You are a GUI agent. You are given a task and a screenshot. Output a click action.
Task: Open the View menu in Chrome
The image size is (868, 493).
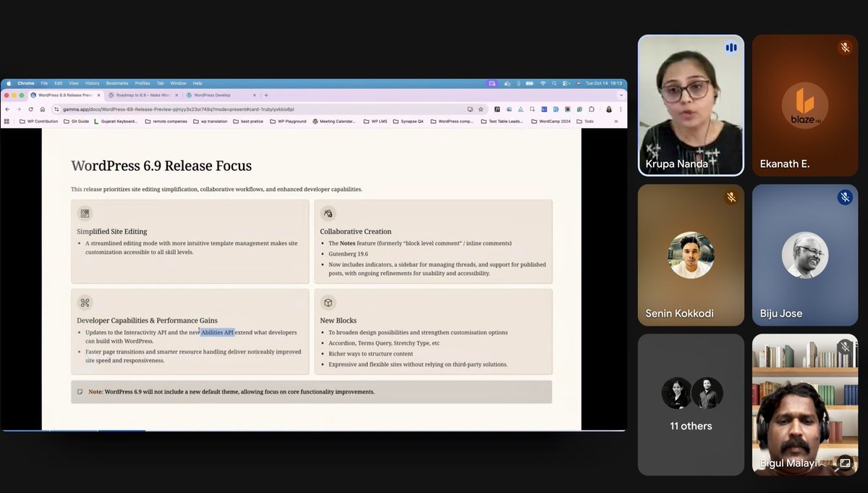pyautogui.click(x=74, y=83)
